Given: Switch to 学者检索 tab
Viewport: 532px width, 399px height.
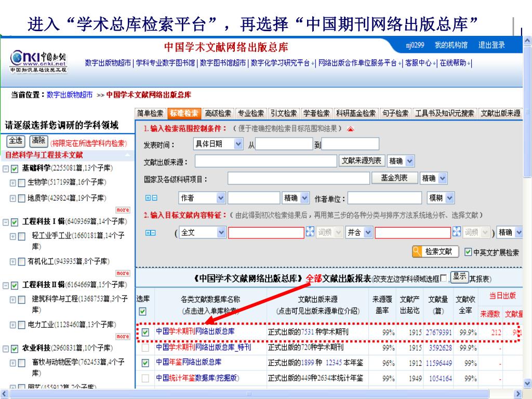Looking at the screenshot, I should [316, 113].
